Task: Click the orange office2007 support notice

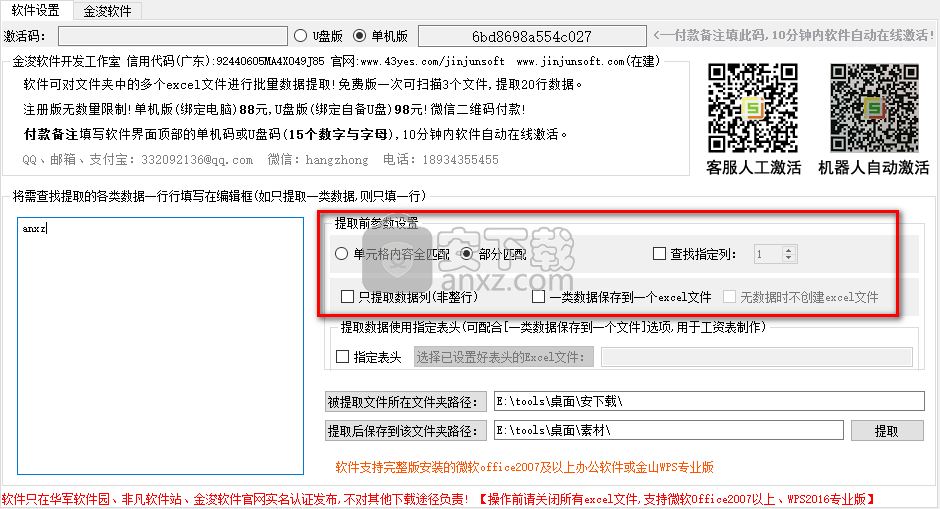Action: [x=525, y=468]
